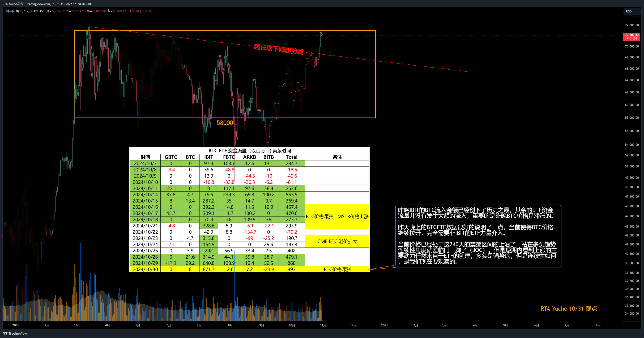Screen dimensions: 644x338
Task: Click the 70,000.00 price axis label
Action: pos(632,46)
